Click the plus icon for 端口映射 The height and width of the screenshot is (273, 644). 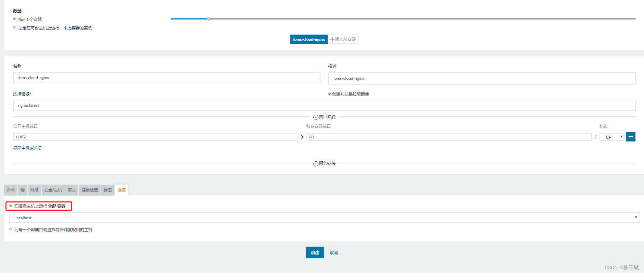pyautogui.click(x=316, y=117)
